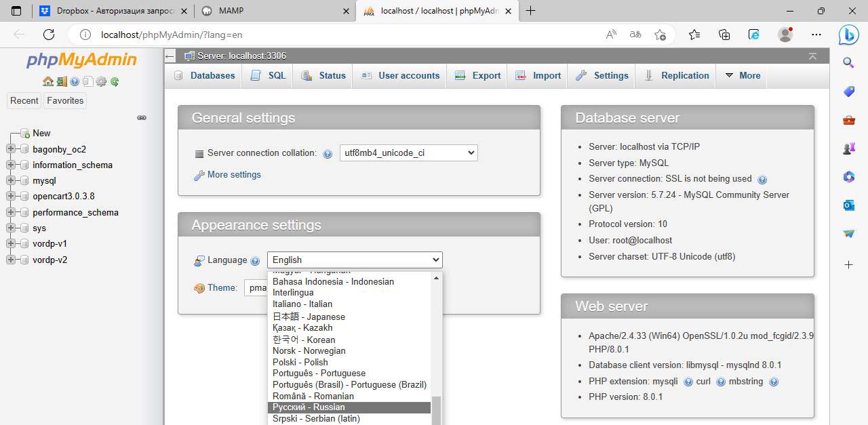The image size is (868, 425).
Task: Expand the bagonby_oc2 database node
Action: 10,149
